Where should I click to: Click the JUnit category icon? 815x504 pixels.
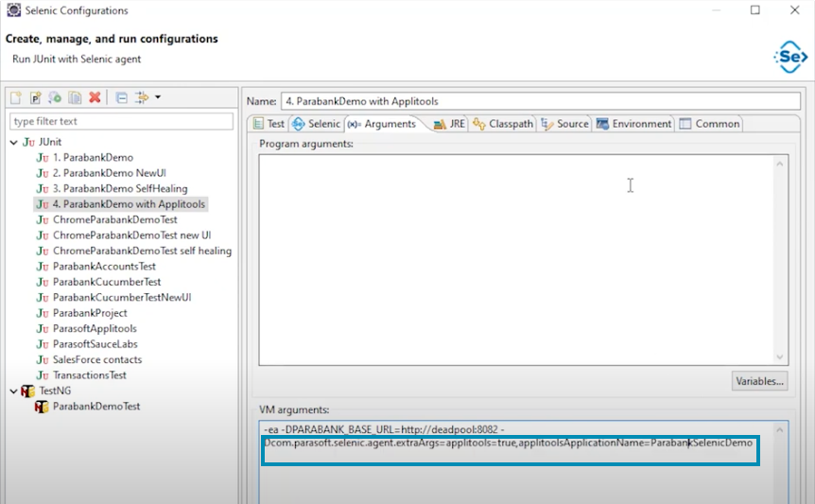click(x=28, y=142)
